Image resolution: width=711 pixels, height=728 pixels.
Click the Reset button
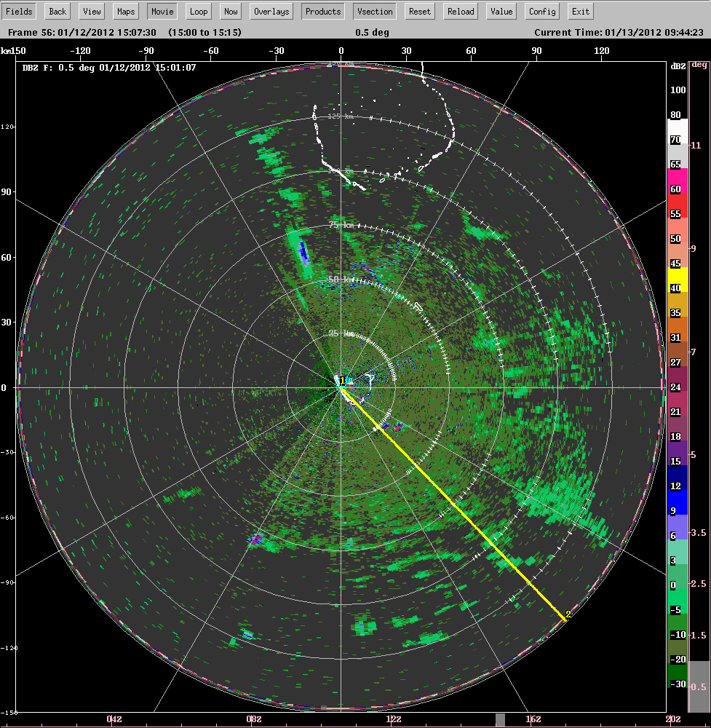(x=420, y=12)
